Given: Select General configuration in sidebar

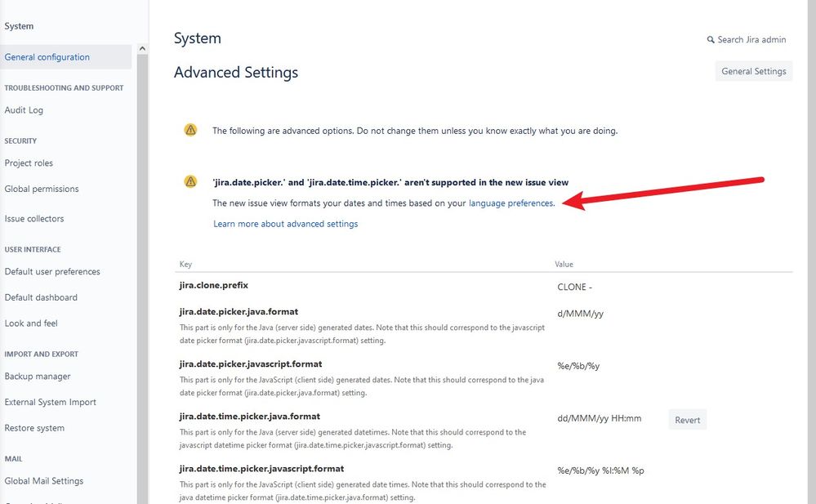Looking at the screenshot, I should point(65,56).
